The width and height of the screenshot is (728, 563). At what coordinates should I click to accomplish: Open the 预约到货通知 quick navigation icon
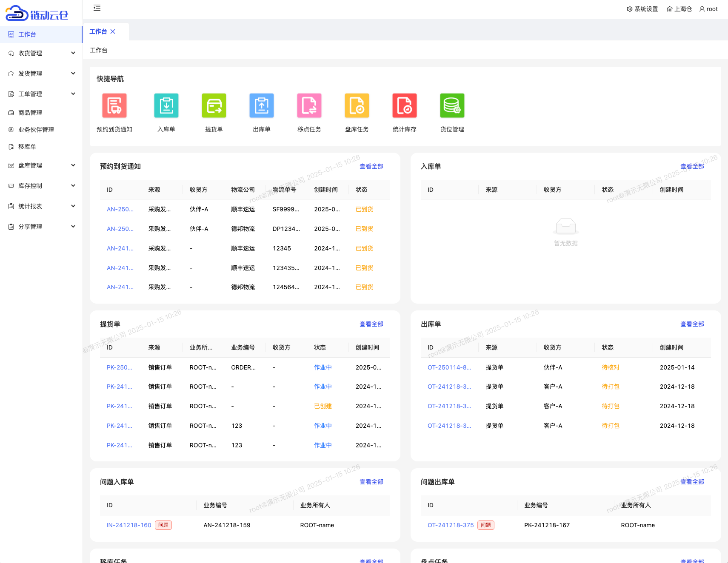pyautogui.click(x=114, y=106)
